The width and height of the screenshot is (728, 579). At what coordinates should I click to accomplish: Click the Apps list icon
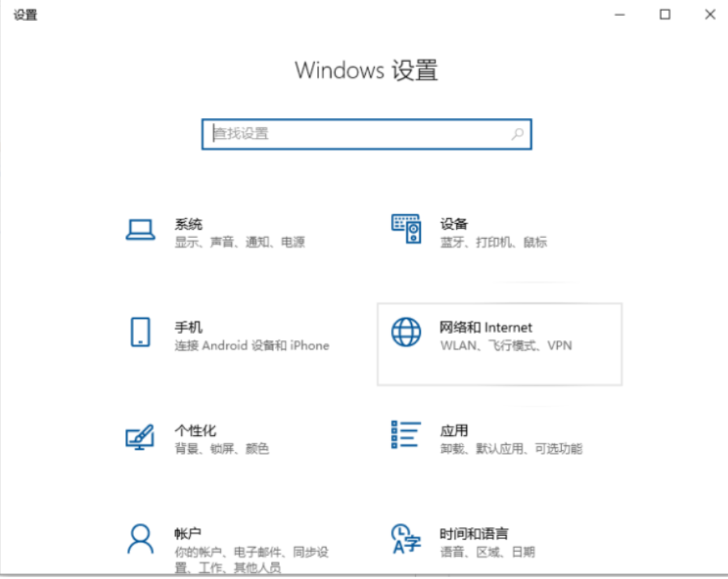[x=406, y=434]
